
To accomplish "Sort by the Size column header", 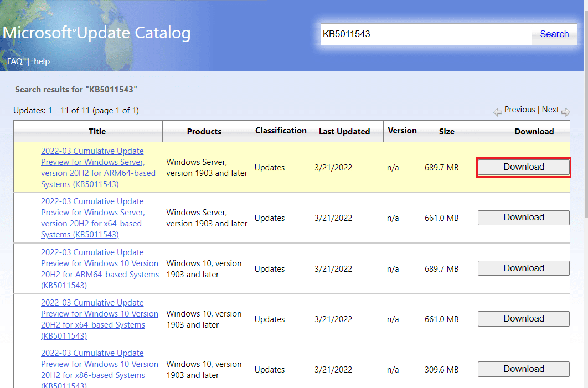I will point(447,132).
